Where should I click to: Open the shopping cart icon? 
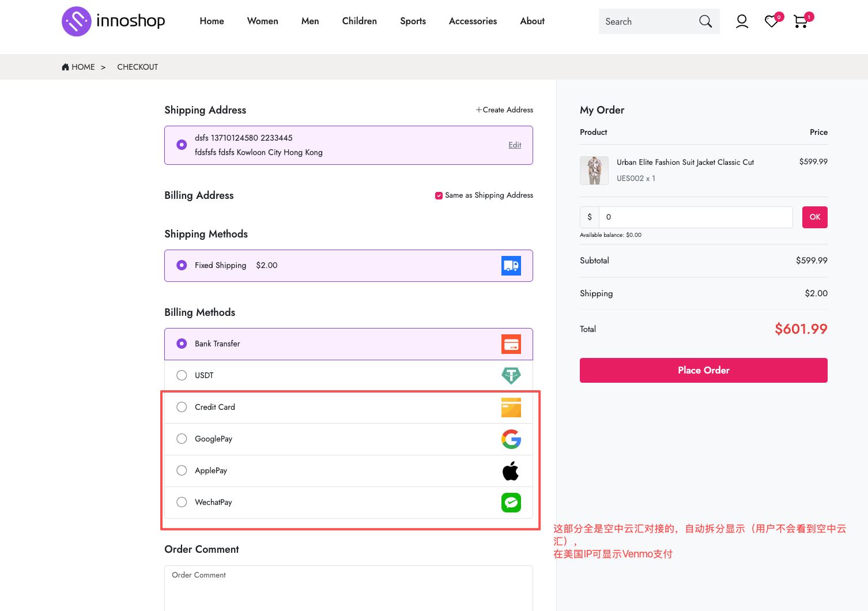(800, 21)
